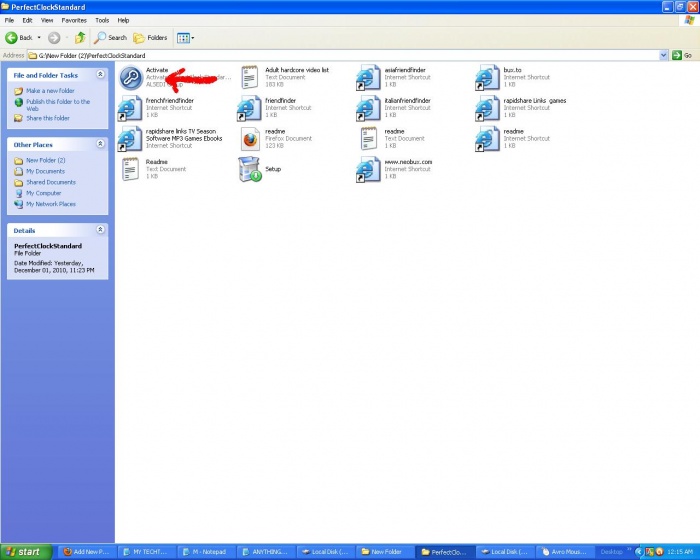Open the Search pane
700x560 pixels.
[110, 38]
